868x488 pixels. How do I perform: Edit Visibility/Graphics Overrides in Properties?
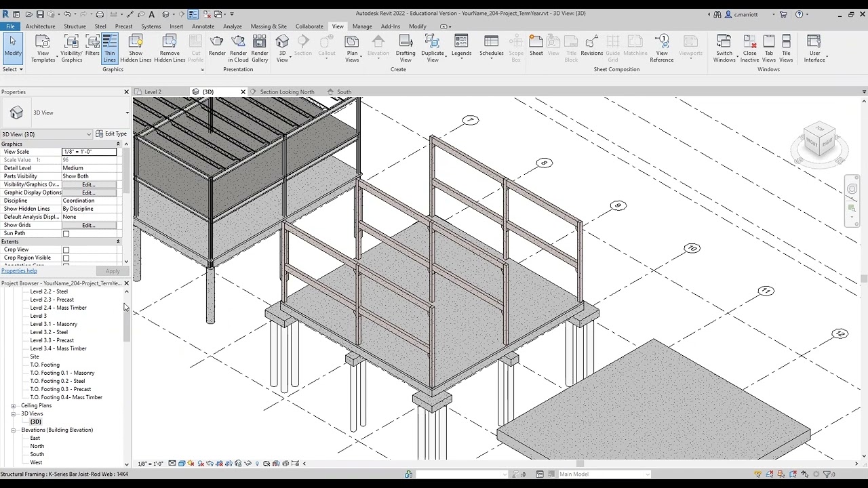(x=88, y=184)
